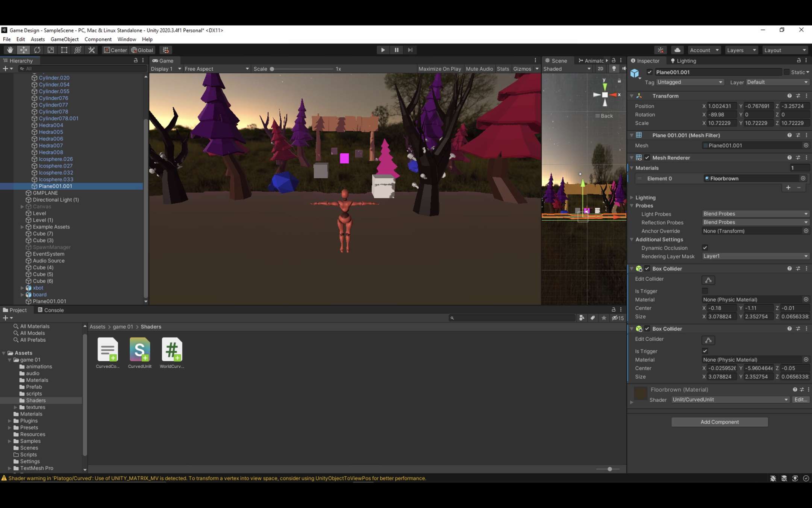
Task: Open the Layers dropdown in toolbar
Action: tap(741, 50)
